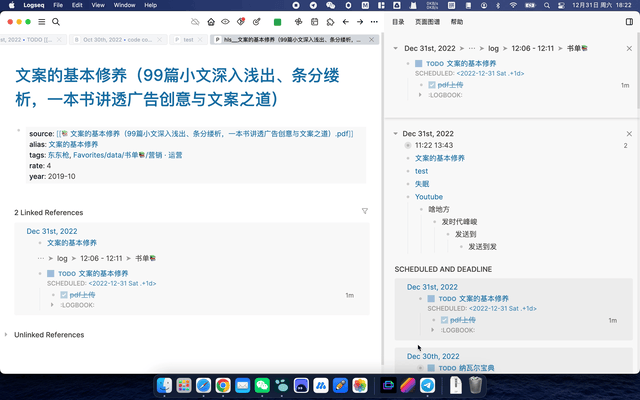Expand the '···' breadcrumb in Linked References
Image resolution: width=640 pixels, height=400 pixels.
[x=40, y=258]
